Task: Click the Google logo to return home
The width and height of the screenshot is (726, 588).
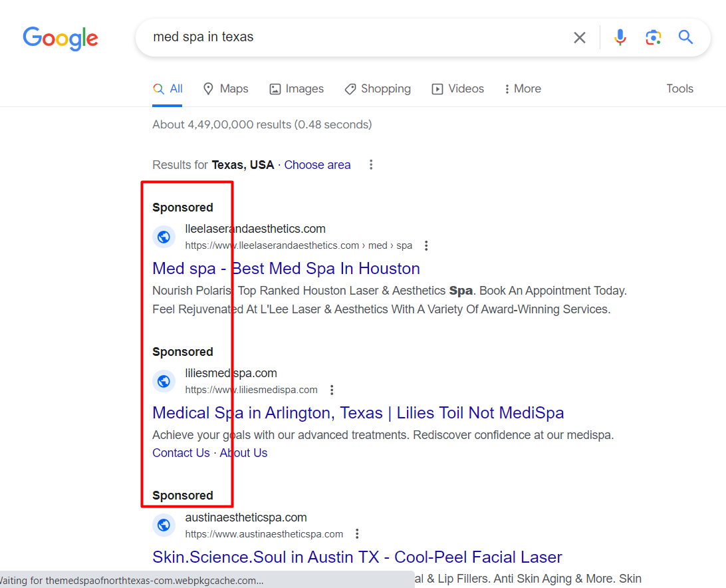Action: (x=60, y=39)
